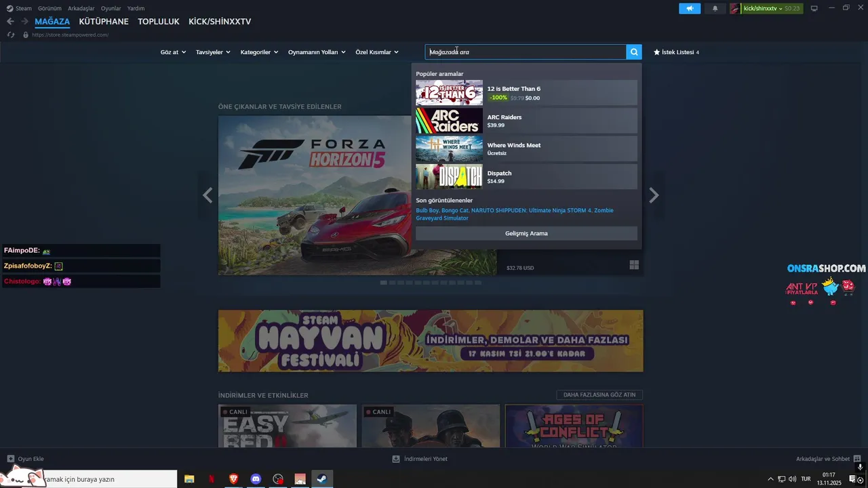Switch to the TOPLULUK tab
The height and width of the screenshot is (488, 868).
159,22
